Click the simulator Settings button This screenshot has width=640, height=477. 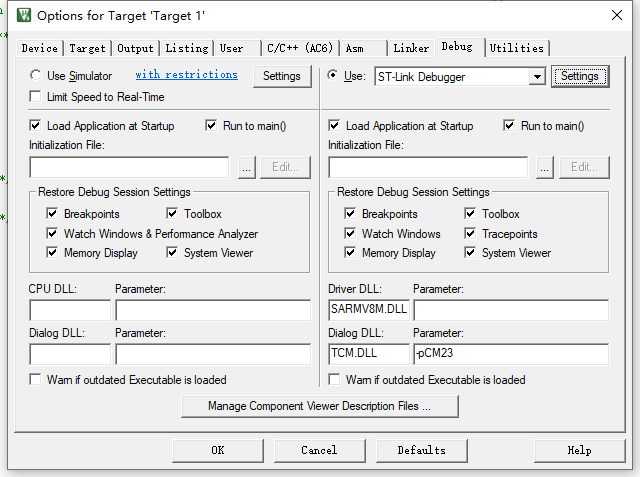pyautogui.click(x=281, y=76)
